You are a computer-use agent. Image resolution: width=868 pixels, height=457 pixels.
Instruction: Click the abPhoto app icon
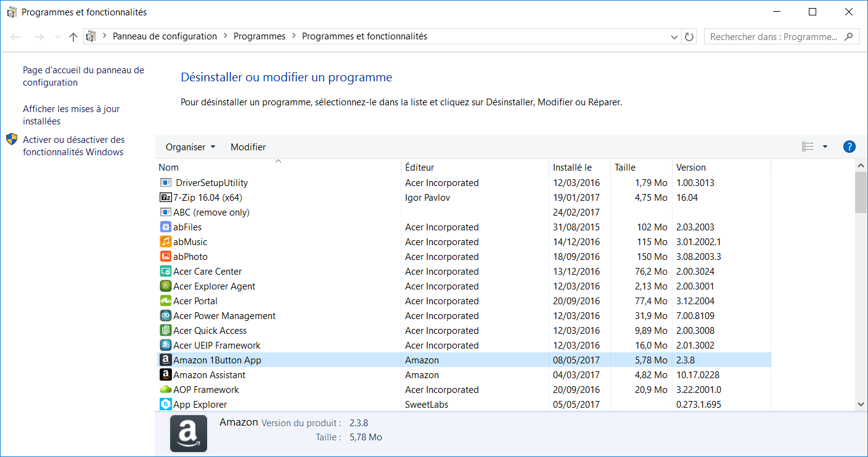[x=165, y=257]
